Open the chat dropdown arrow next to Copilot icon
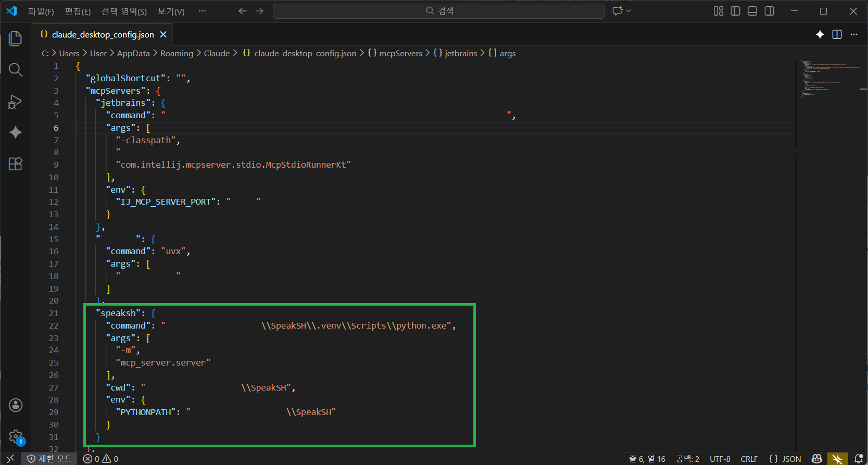Screen dimensions: 868x465 628,11
